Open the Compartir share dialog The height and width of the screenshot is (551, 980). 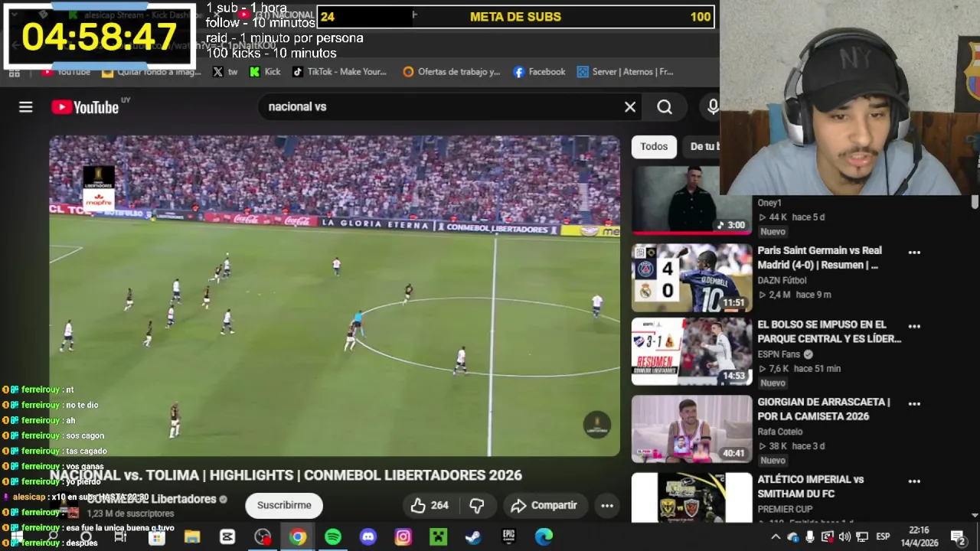[x=544, y=505]
